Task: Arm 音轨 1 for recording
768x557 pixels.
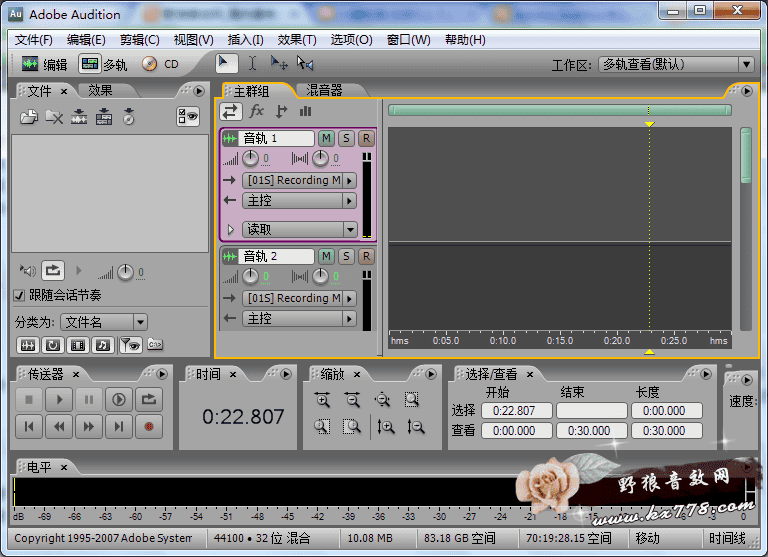Action: [x=366, y=138]
